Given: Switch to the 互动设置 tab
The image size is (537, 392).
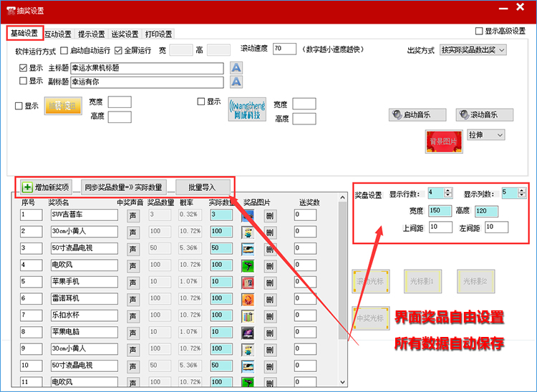Looking at the screenshot, I should tap(59, 34).
